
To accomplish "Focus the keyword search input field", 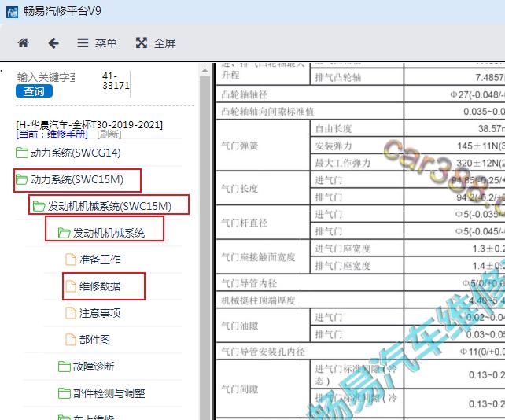I will [x=46, y=77].
